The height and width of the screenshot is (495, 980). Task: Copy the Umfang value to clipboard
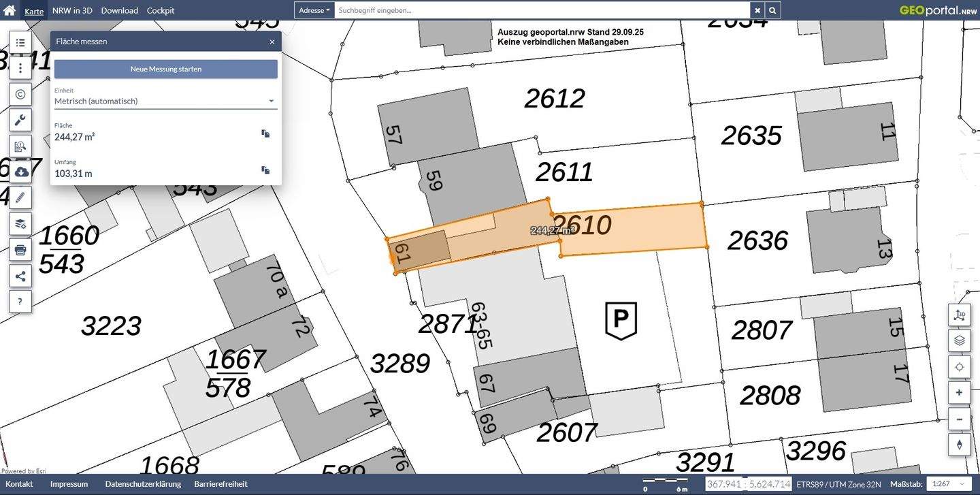tap(265, 170)
